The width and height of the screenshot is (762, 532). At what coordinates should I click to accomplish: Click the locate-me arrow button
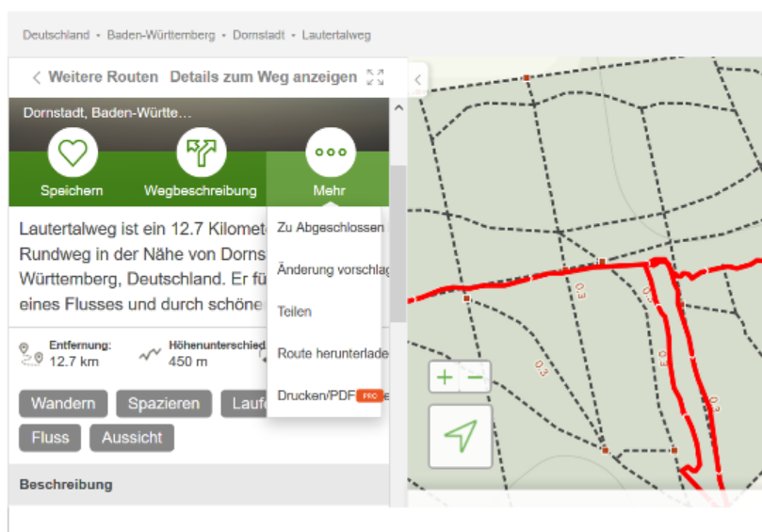(460, 436)
